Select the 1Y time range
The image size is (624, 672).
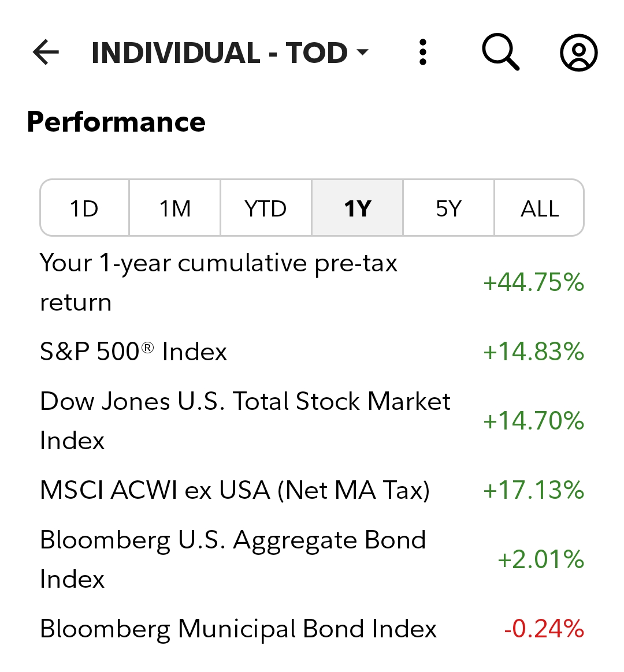(357, 208)
